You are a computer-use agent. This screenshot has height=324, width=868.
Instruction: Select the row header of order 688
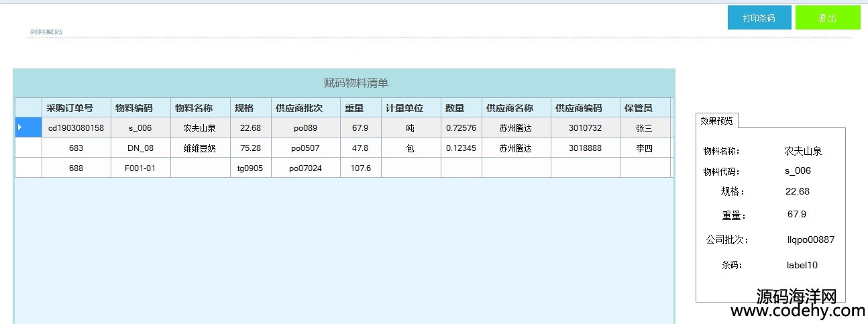pyautogui.click(x=28, y=168)
